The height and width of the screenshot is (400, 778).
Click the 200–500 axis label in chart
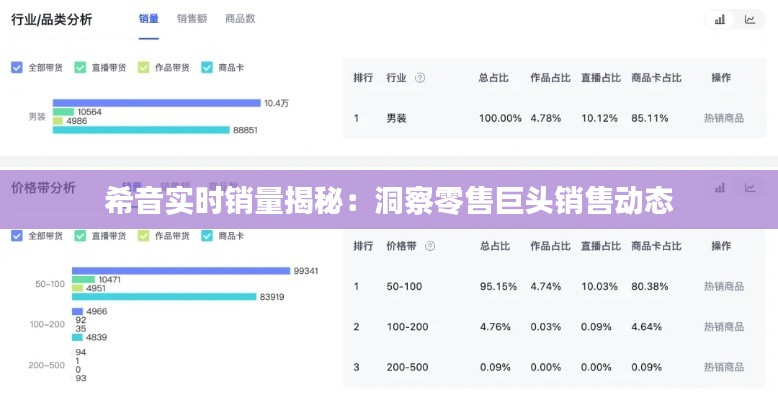point(47,365)
